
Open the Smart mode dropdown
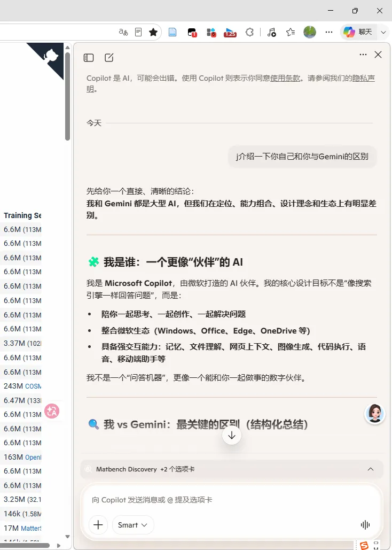point(133,525)
